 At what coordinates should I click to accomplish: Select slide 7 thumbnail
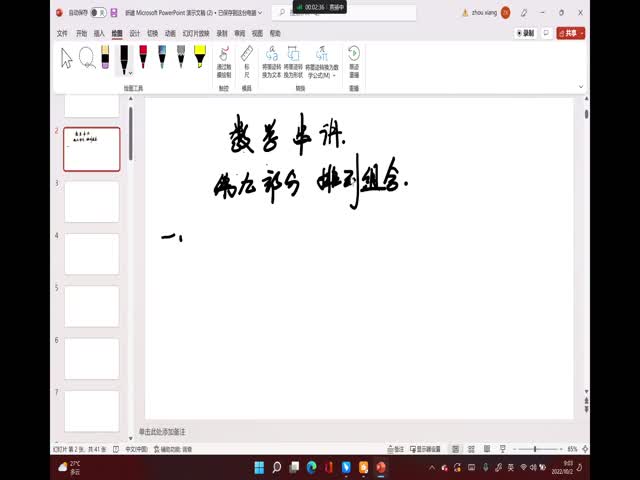coord(92,411)
